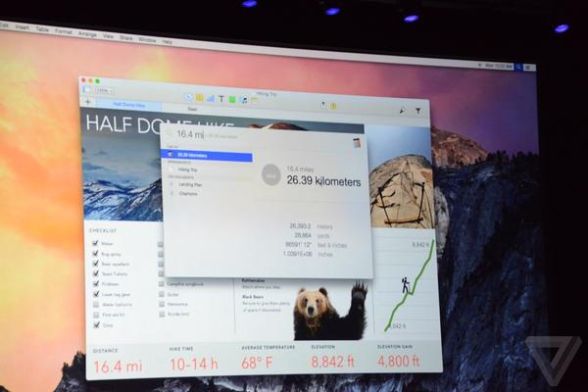Click the 26.39 kilometers preview result
This screenshot has width=588, height=392.
323,180
